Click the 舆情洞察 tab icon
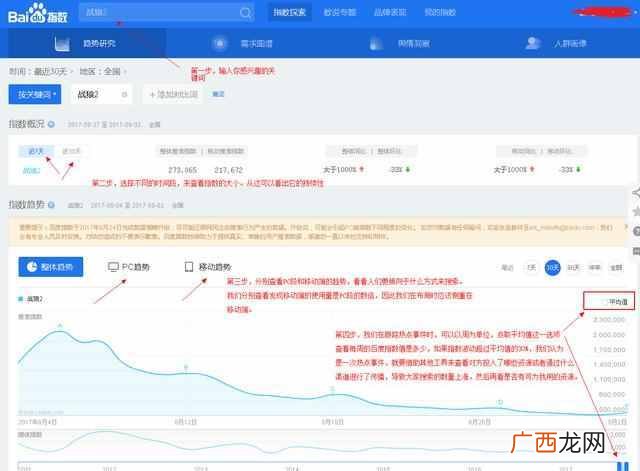640x471 pixels. 376,43
